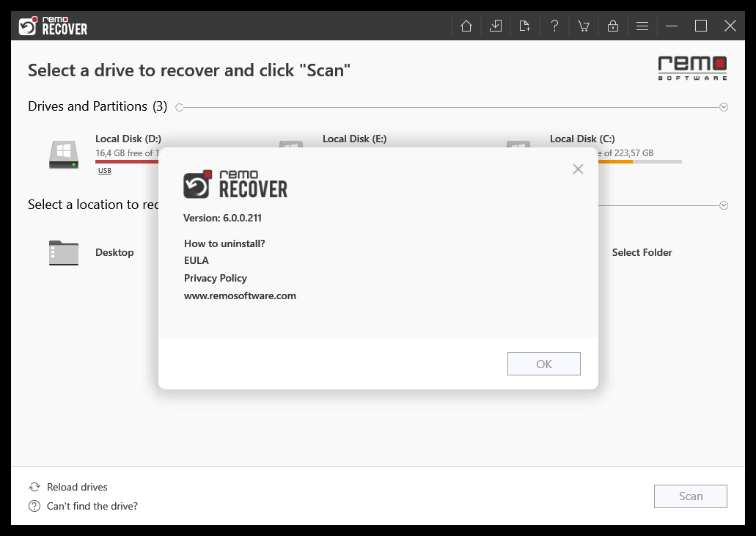Close the Remo Recover window
This screenshot has width=756, height=536.
(730, 26)
